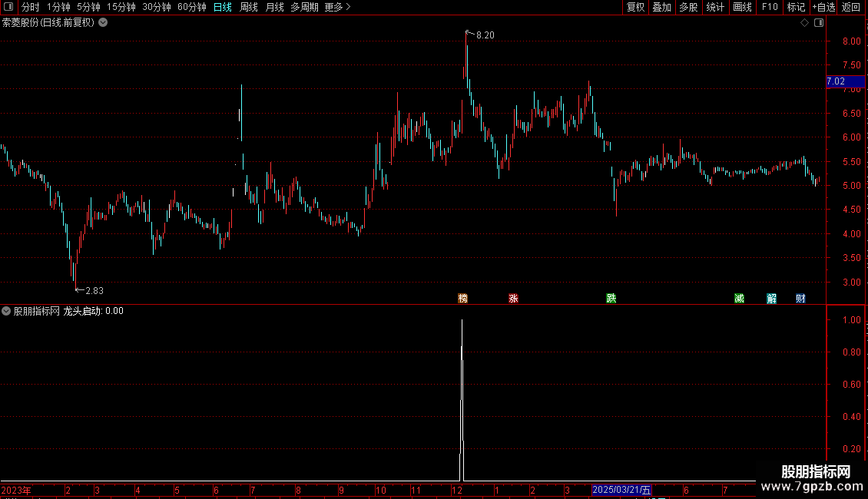Viewport: 868px width, 499px height.
Task: Click the 叠加 overlay button
Action: point(661,7)
